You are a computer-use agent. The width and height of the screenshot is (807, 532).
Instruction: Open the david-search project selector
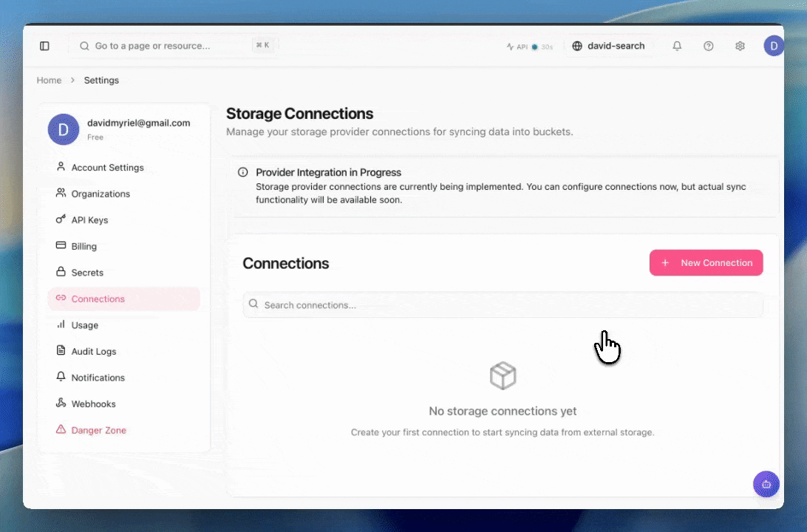pyautogui.click(x=609, y=46)
